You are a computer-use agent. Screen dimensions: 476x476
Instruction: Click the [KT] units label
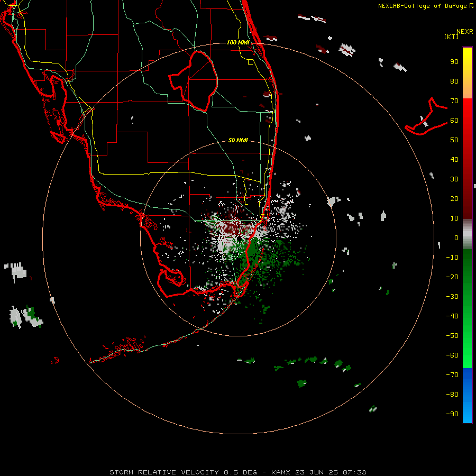pos(451,36)
